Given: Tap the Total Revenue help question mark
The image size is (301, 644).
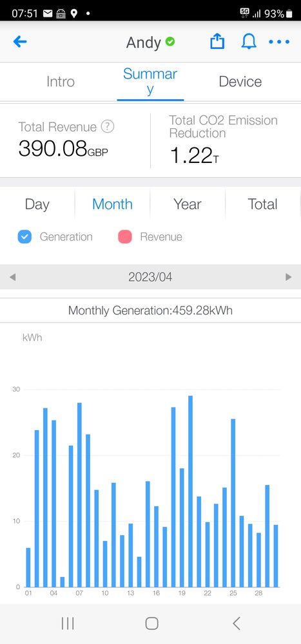Looking at the screenshot, I should pos(108,126).
